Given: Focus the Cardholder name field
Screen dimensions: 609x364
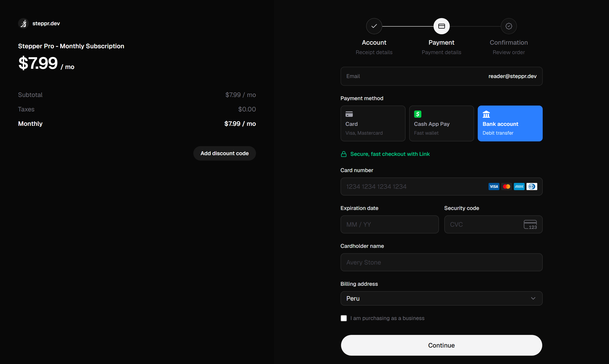Looking at the screenshot, I should [x=441, y=262].
